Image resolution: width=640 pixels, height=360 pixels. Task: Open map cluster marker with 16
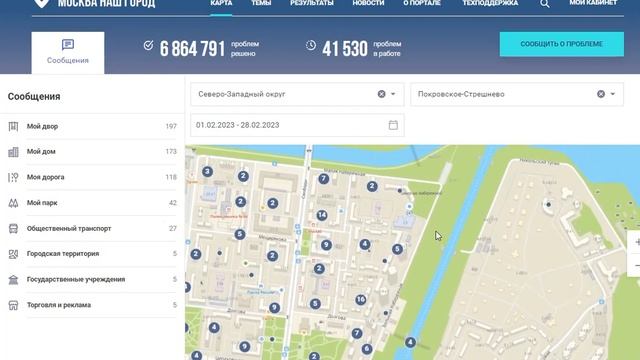click(x=361, y=300)
